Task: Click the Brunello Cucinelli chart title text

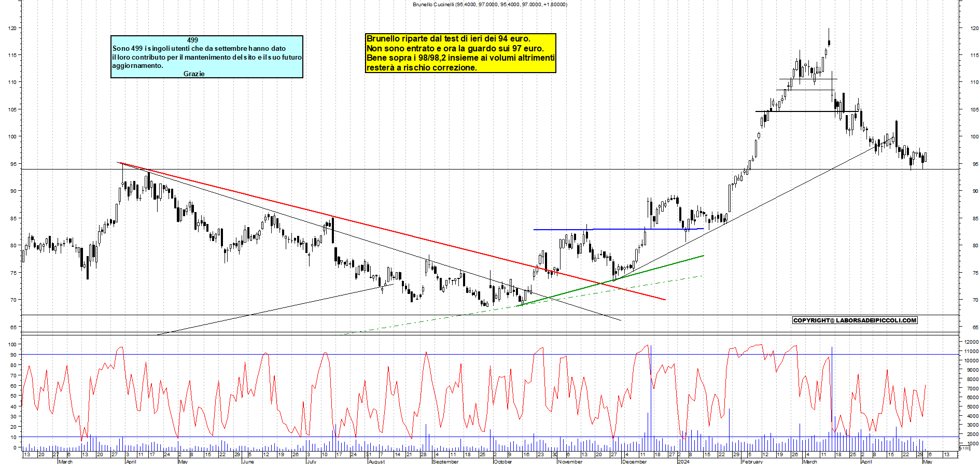Action: coord(490,4)
